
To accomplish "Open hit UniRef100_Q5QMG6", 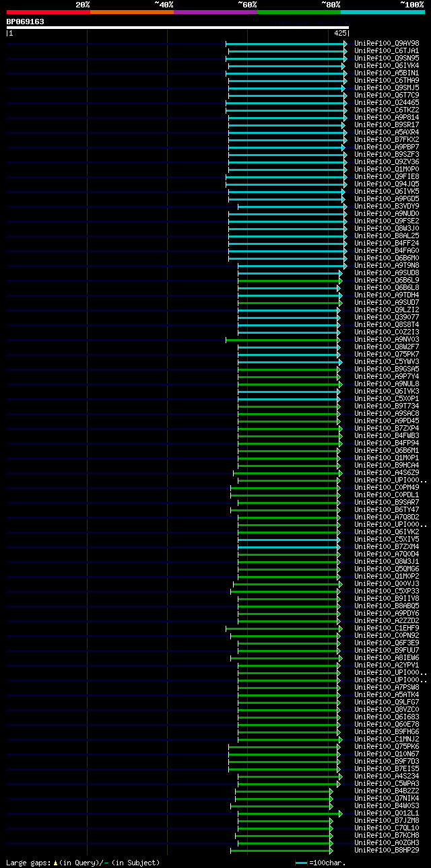I will tap(387, 569).
